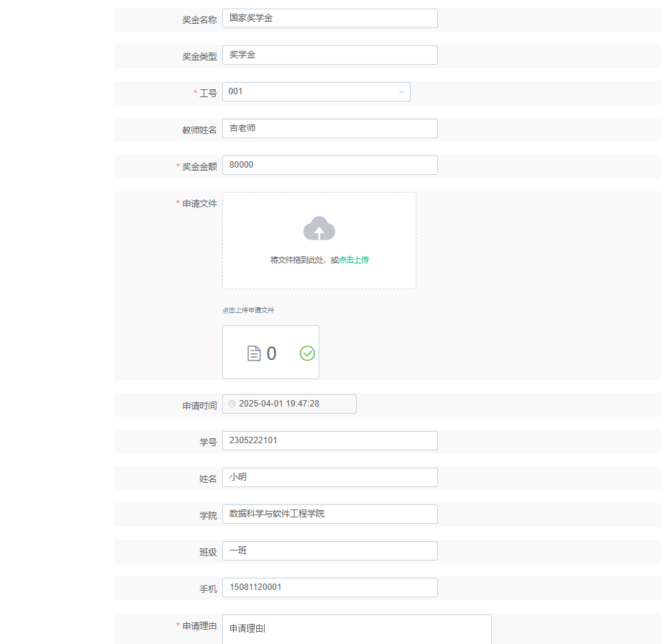This screenshot has height=644, width=661.
Task: Click the 奖金金额 field label
Action: (x=199, y=167)
